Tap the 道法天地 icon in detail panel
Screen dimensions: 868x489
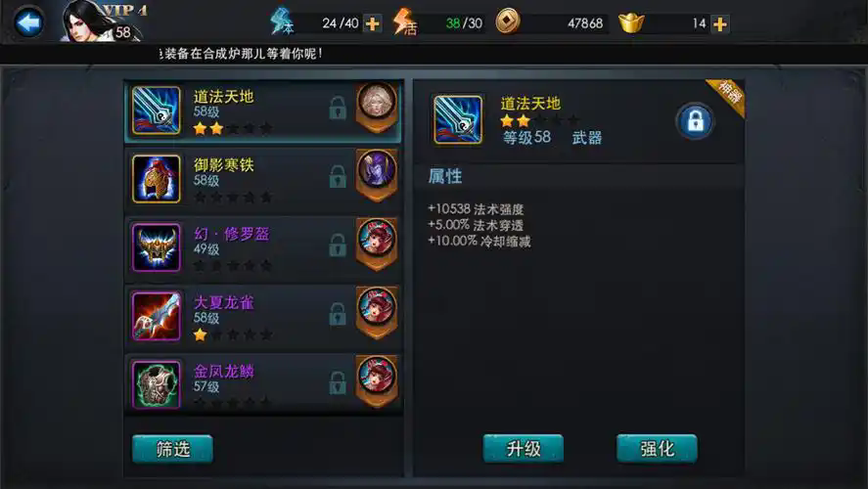[458, 120]
